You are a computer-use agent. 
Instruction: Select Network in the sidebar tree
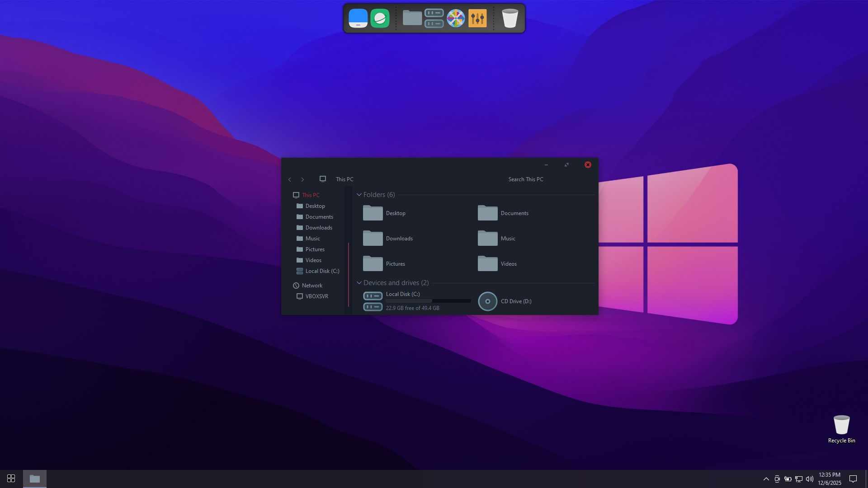pos(312,286)
